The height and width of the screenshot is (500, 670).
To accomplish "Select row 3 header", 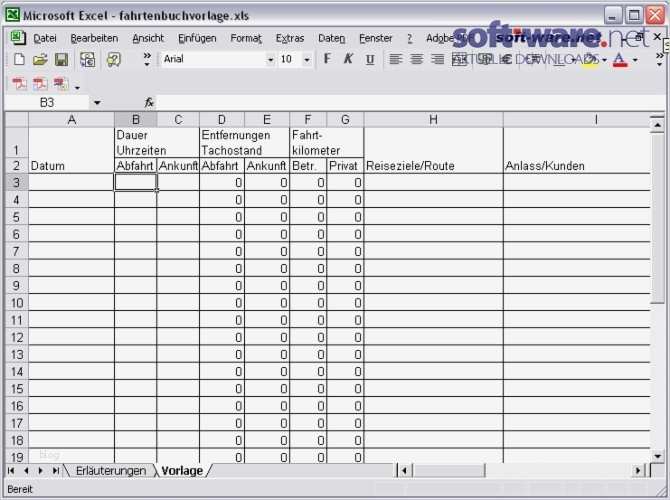I will click(x=17, y=182).
